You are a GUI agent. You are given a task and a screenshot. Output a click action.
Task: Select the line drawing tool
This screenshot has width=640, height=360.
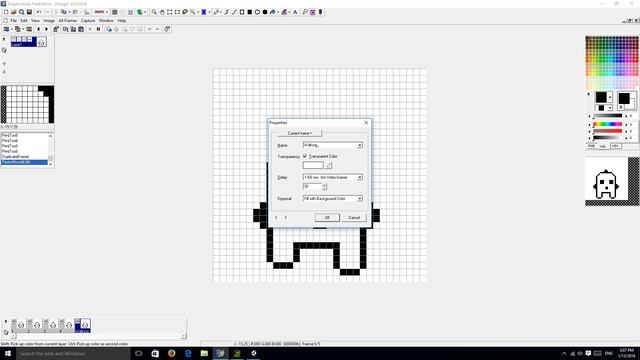234,12
